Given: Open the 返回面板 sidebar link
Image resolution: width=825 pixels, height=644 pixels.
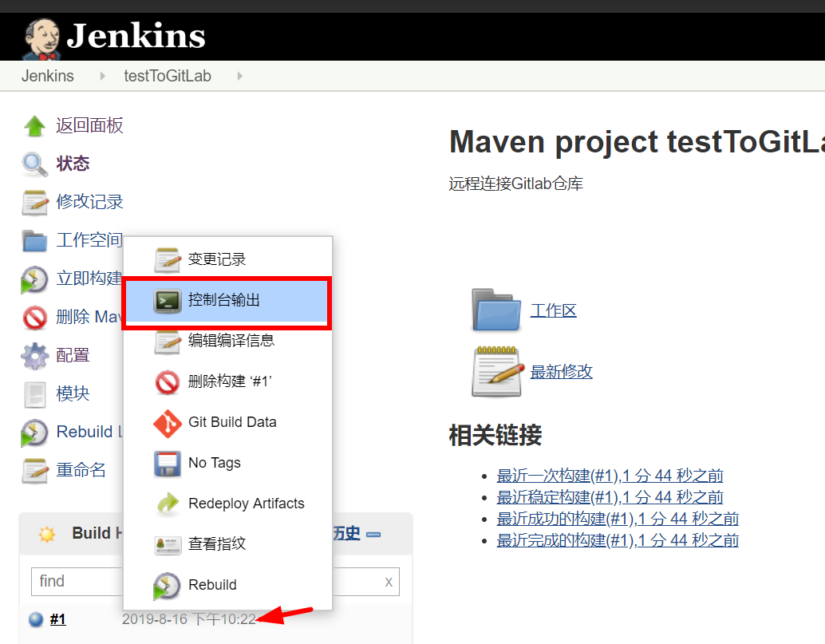Looking at the screenshot, I should point(89,126).
